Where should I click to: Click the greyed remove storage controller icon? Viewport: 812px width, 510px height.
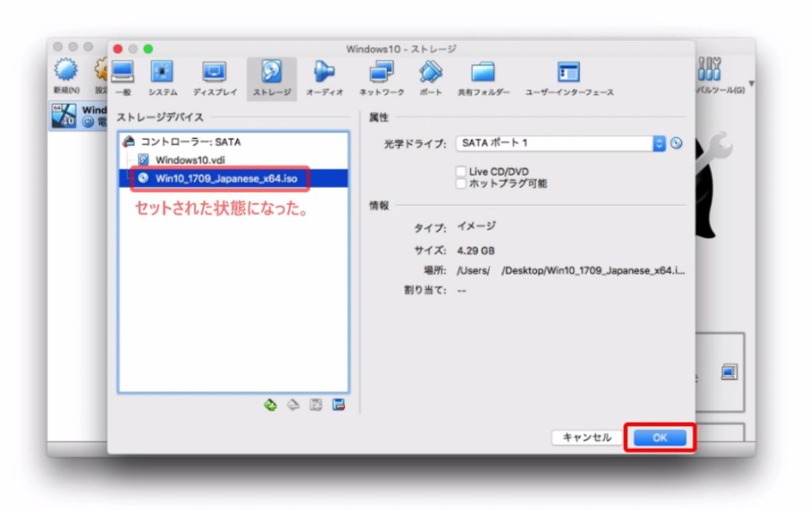pyautogui.click(x=293, y=405)
